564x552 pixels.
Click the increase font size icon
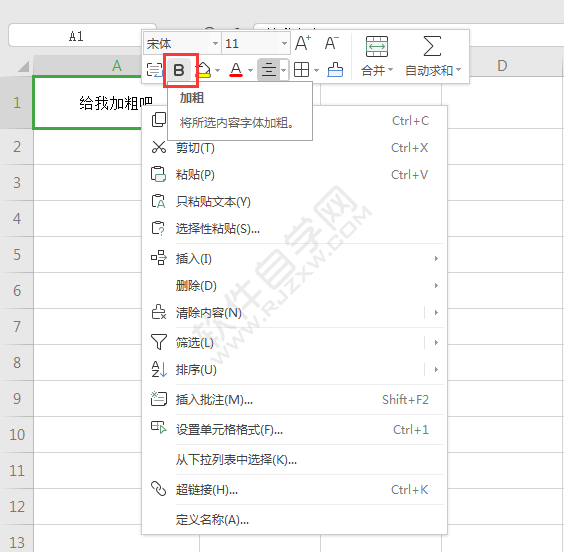point(303,43)
